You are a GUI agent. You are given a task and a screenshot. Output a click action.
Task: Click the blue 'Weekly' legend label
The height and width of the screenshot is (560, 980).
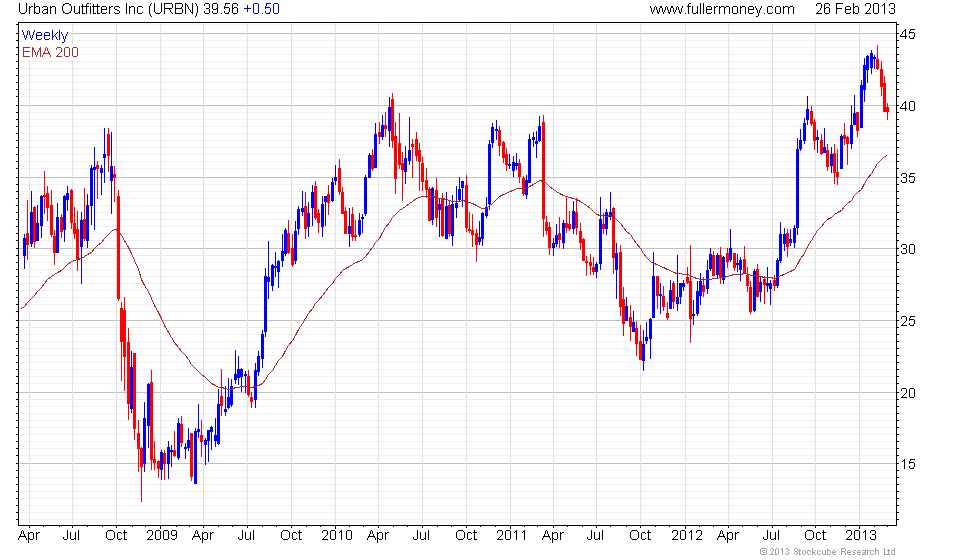(44, 36)
